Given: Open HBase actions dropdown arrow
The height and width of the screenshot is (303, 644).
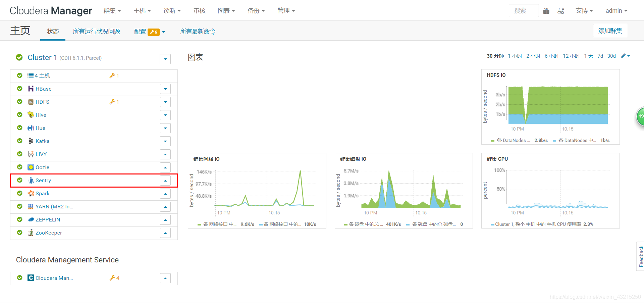Looking at the screenshot, I should pyautogui.click(x=165, y=89).
